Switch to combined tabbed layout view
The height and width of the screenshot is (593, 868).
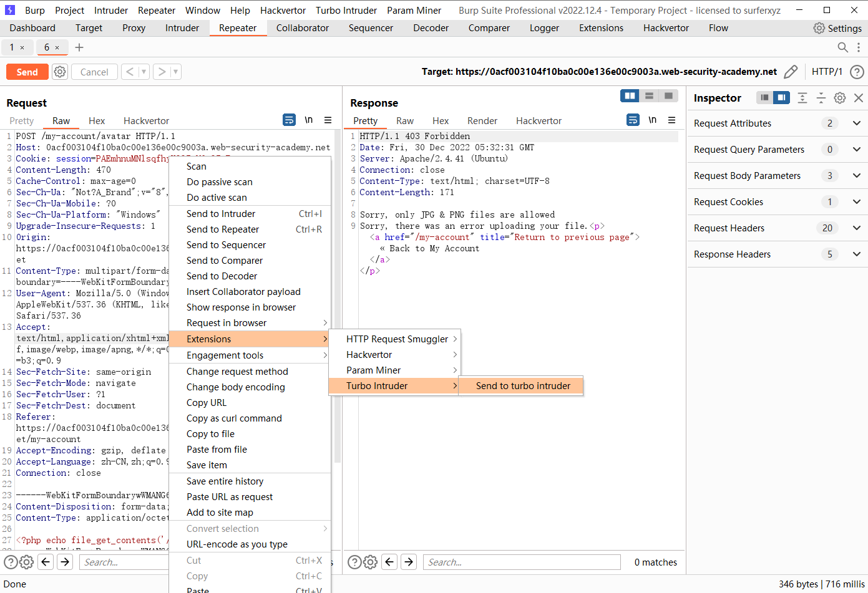coord(668,95)
